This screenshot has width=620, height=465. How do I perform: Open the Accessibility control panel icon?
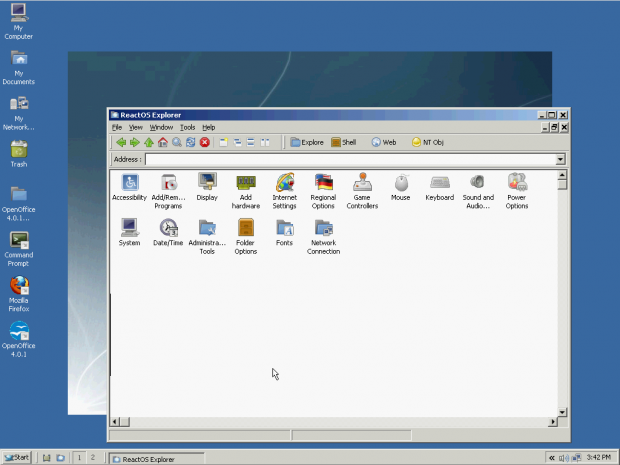point(129,183)
